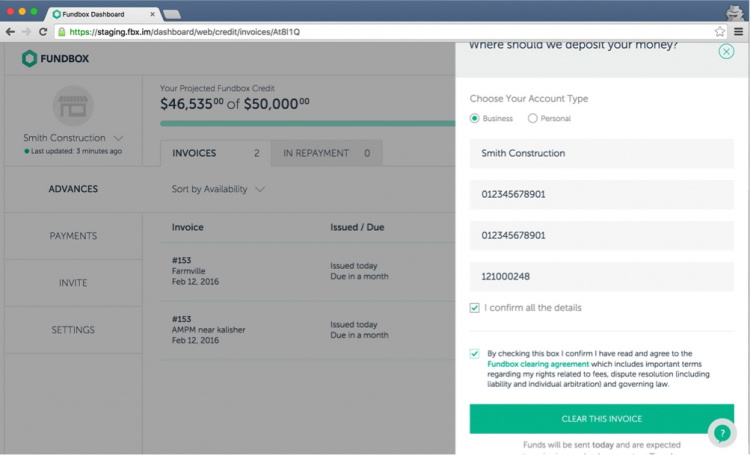Select the Personal account type
Image resolution: width=750 pixels, height=455 pixels.
click(533, 118)
